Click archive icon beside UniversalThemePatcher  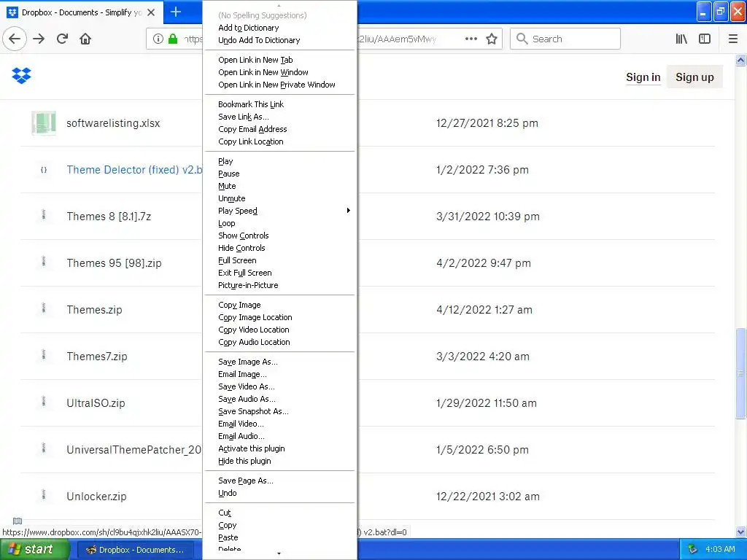pyautogui.click(x=44, y=448)
